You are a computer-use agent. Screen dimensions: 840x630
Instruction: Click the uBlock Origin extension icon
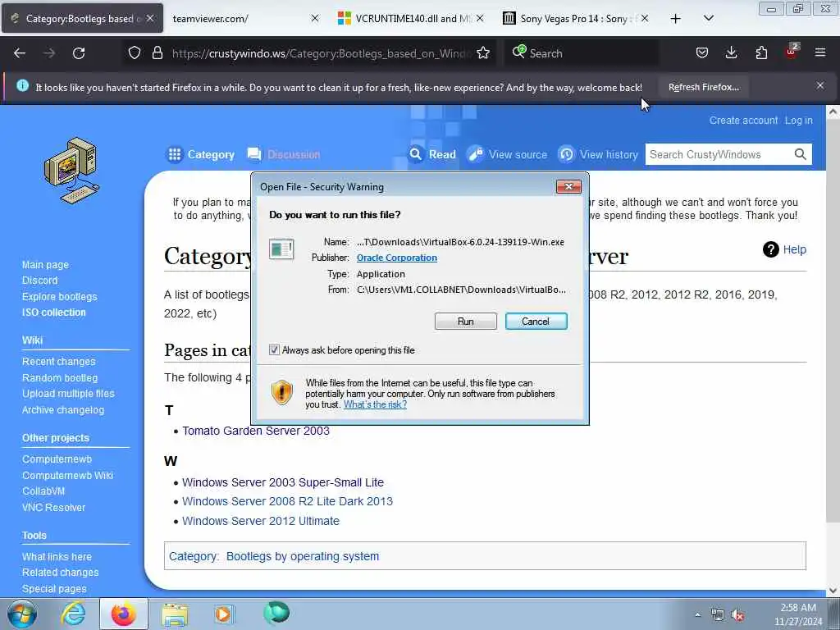pos(792,52)
